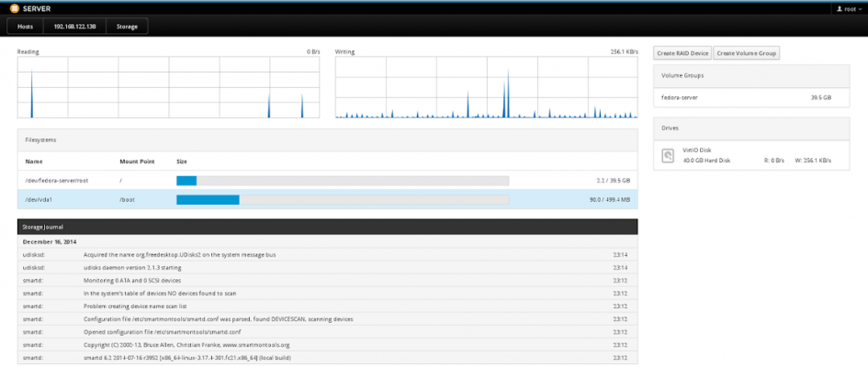Open the root user dropdown menu
The width and height of the screenshot is (868, 367).
point(849,7)
